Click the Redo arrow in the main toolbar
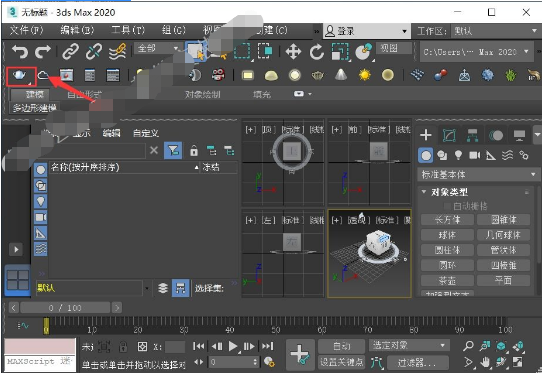 click(43, 52)
